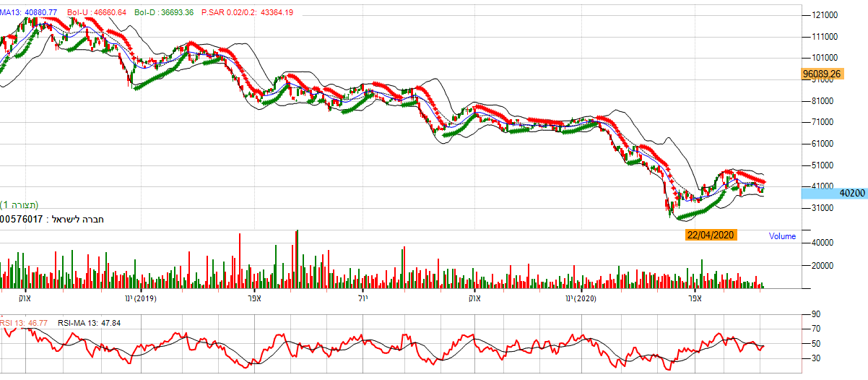This screenshot has width=868, height=380.
Task: Click the Bol-D lower band label
Action: click(164, 13)
